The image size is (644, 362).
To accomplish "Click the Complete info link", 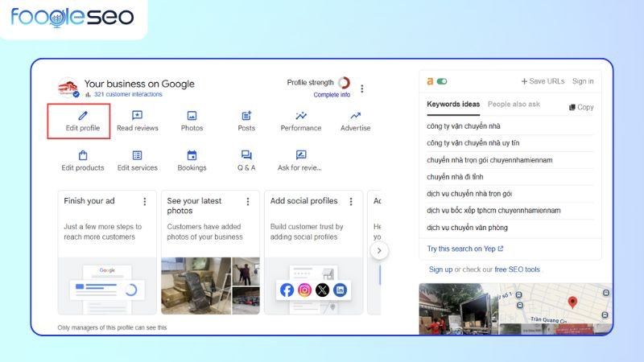I will [332, 95].
